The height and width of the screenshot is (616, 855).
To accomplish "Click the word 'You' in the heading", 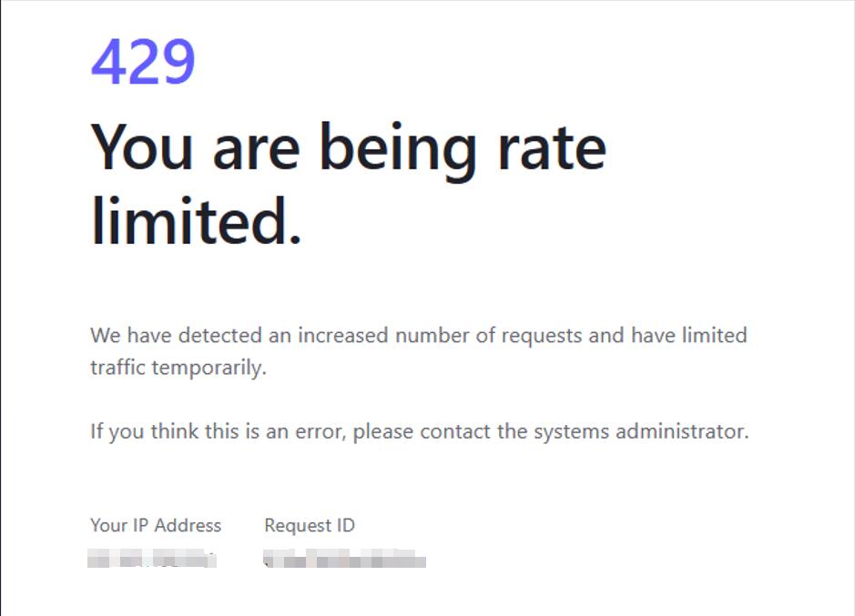I will click(x=142, y=146).
